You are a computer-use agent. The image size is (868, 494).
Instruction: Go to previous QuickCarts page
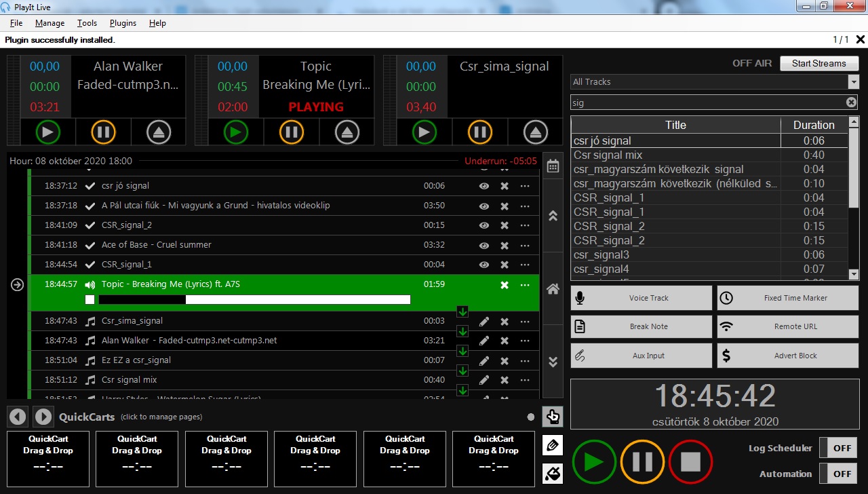pos(18,417)
